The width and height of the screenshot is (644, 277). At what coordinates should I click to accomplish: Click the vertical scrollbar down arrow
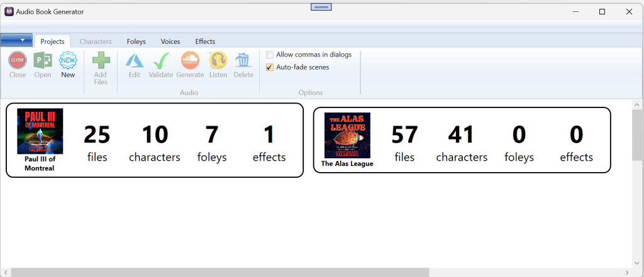click(637, 262)
